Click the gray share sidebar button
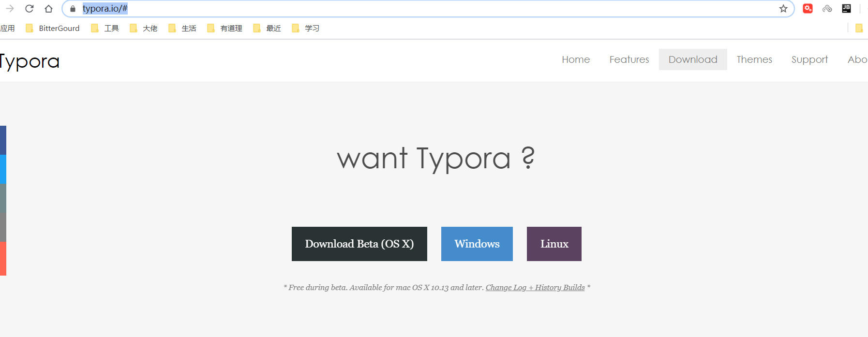The width and height of the screenshot is (868, 337). [x=3, y=227]
